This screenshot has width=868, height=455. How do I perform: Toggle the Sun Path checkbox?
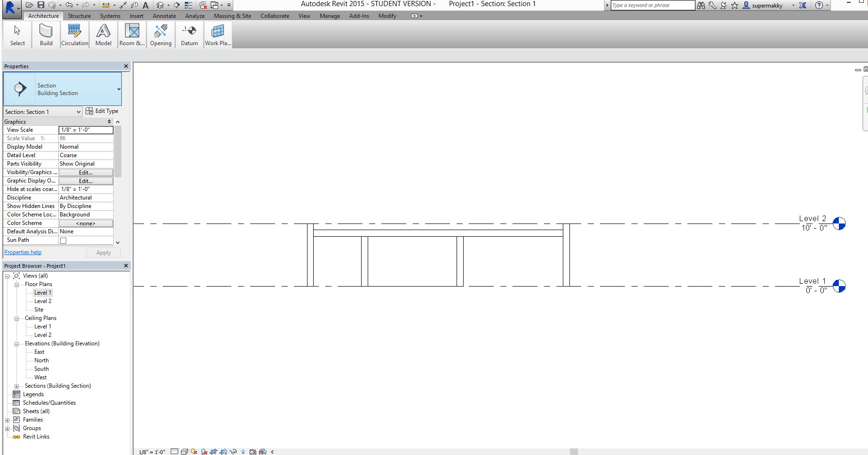(x=63, y=240)
